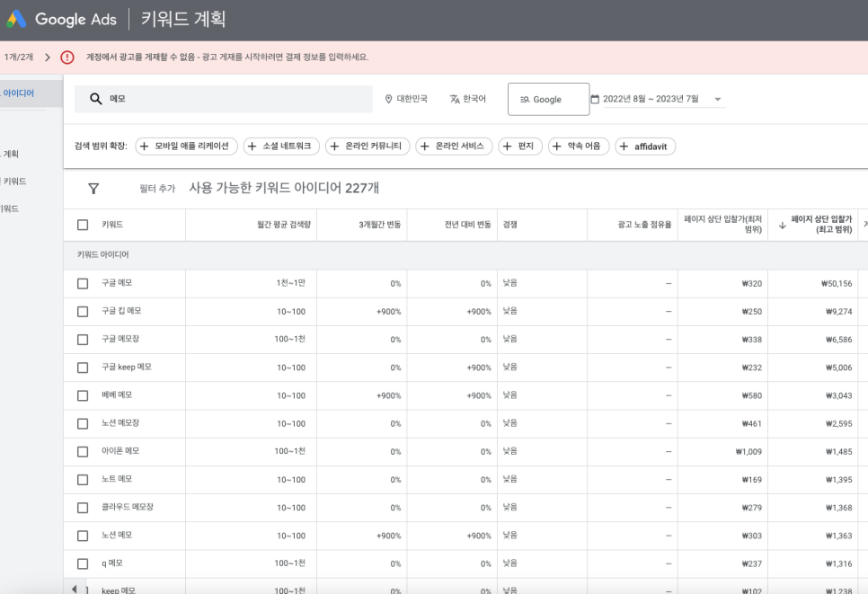Check the box for 구글 메모장
Screen dimensions: 868x594
pyautogui.click(x=83, y=340)
